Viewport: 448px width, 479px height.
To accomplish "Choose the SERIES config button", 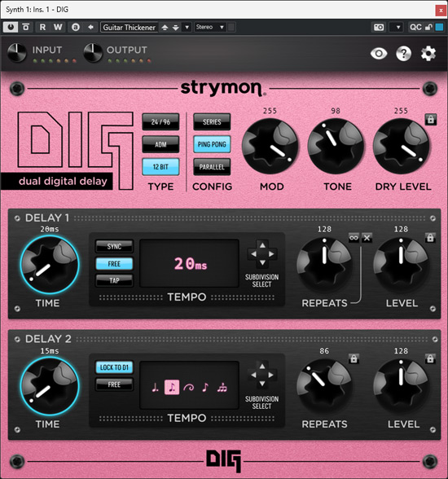I will [x=212, y=122].
